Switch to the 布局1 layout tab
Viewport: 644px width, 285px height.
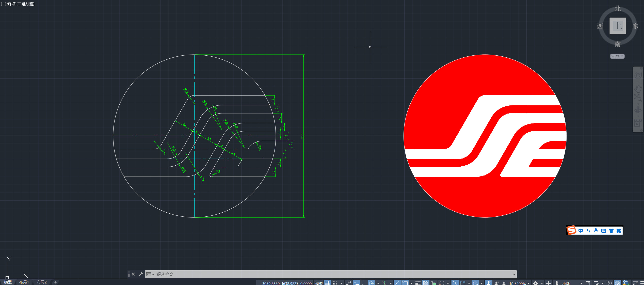[x=24, y=282]
